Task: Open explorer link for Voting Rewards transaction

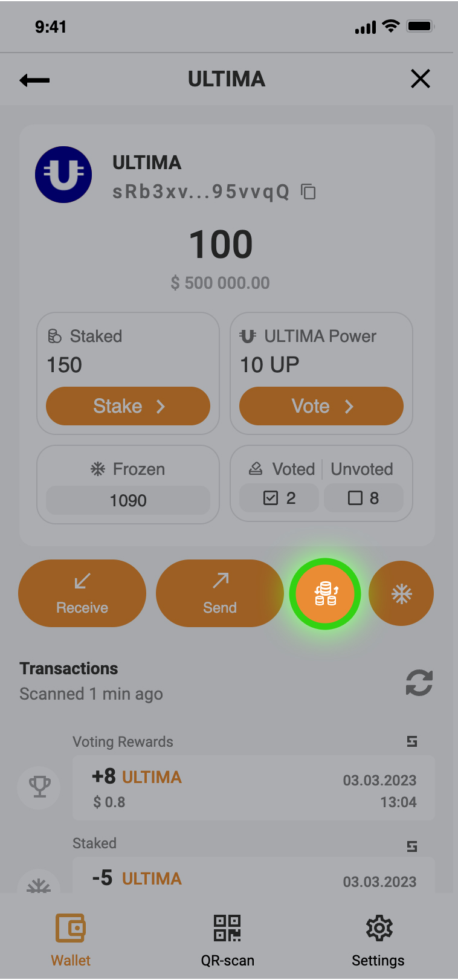Action: [x=412, y=741]
